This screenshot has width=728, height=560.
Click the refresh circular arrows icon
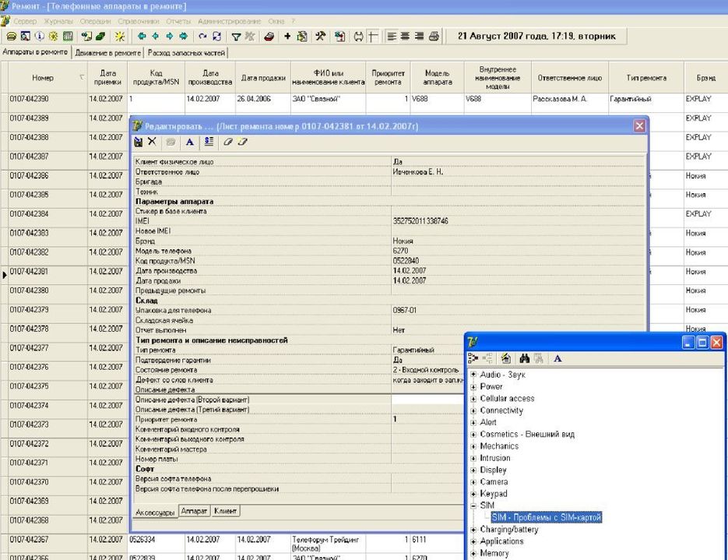216,37
